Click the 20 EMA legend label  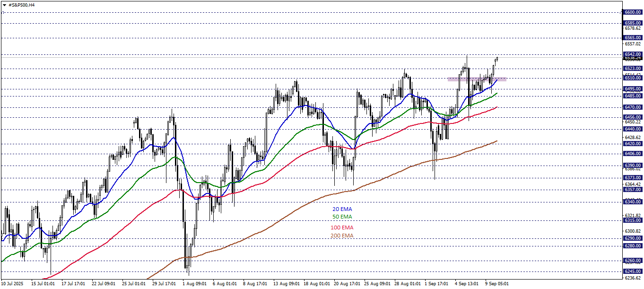[342, 209]
